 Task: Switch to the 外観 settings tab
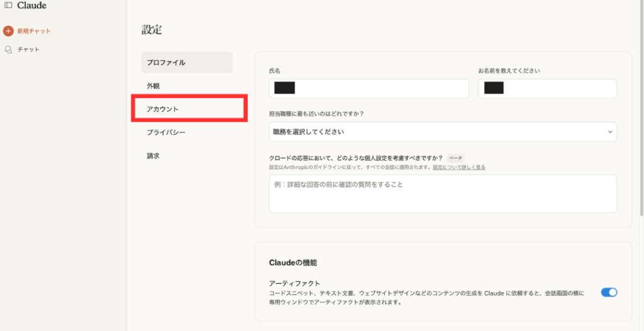(x=153, y=86)
